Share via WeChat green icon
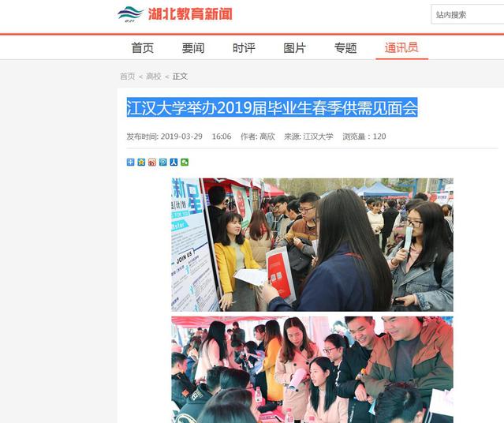 click(x=185, y=162)
